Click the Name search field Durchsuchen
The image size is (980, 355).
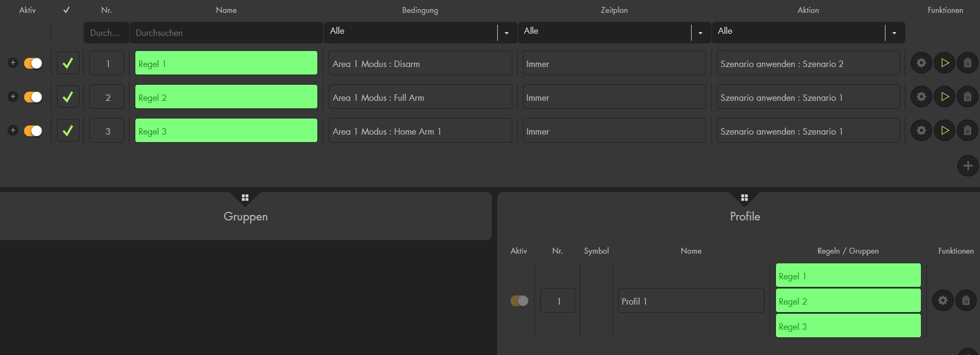(x=226, y=33)
